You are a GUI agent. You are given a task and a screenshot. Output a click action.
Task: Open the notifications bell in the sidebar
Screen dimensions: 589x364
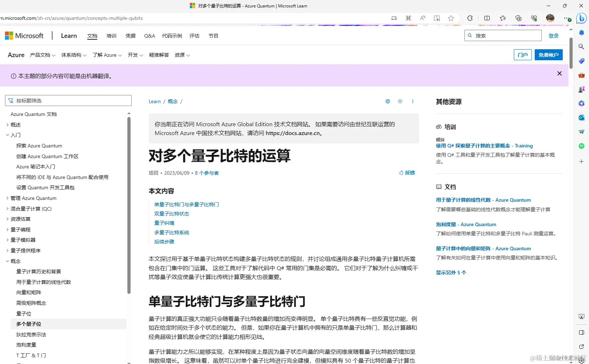(581, 33)
